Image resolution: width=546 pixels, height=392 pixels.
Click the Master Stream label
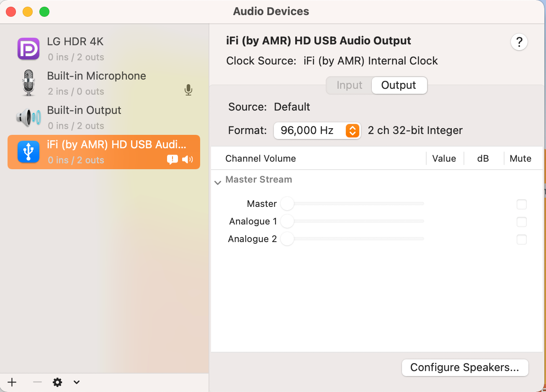click(259, 179)
